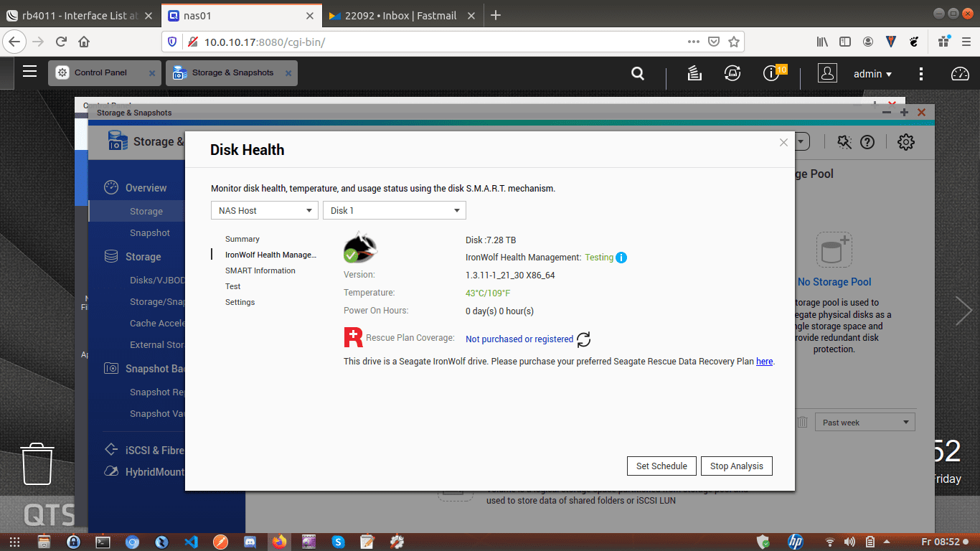Image resolution: width=980 pixels, height=551 pixels.
Task: Switch to the rb4011 browser tab
Action: [x=80, y=15]
